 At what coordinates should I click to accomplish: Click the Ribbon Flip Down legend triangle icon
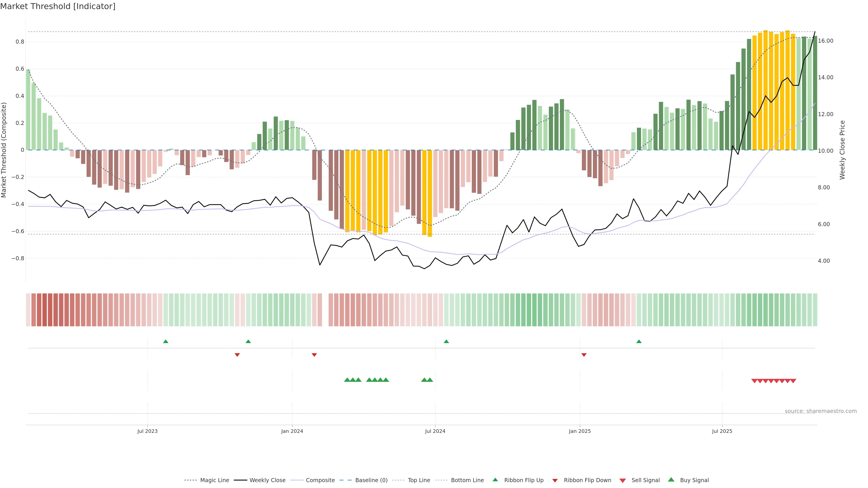555,481
